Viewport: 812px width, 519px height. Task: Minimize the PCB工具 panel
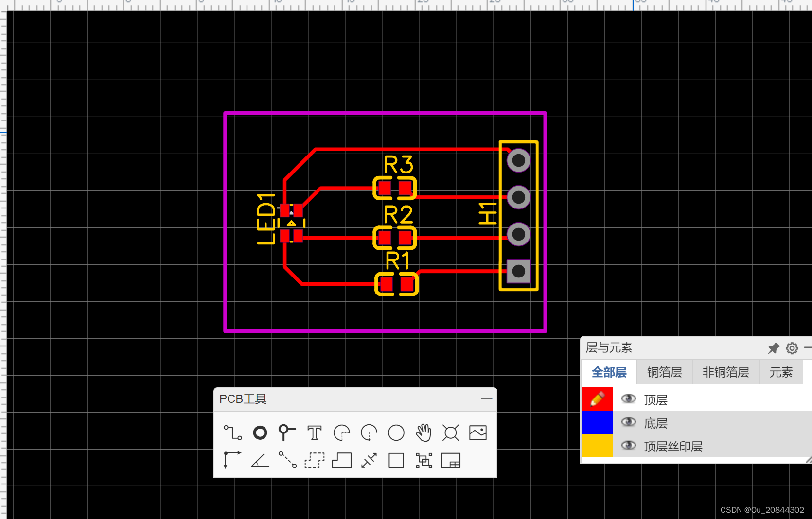(487, 399)
